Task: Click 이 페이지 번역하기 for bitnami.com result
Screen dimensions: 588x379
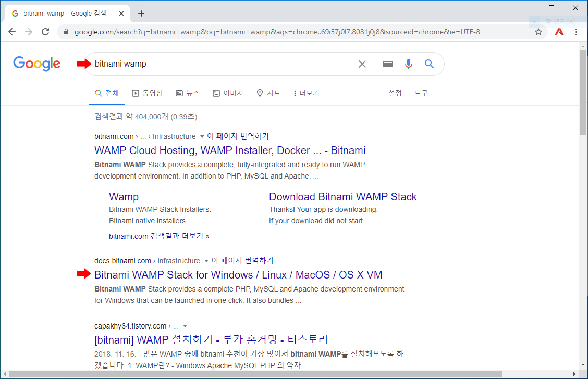Action: pyautogui.click(x=238, y=136)
